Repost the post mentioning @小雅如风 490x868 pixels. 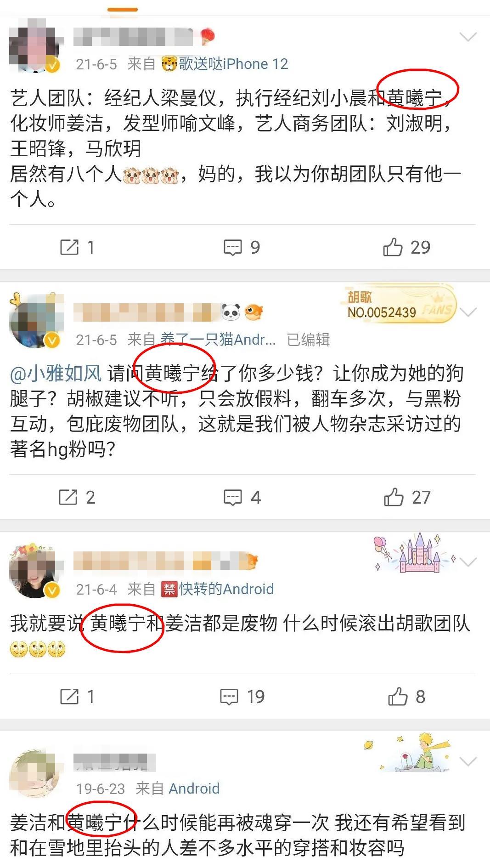(77, 497)
